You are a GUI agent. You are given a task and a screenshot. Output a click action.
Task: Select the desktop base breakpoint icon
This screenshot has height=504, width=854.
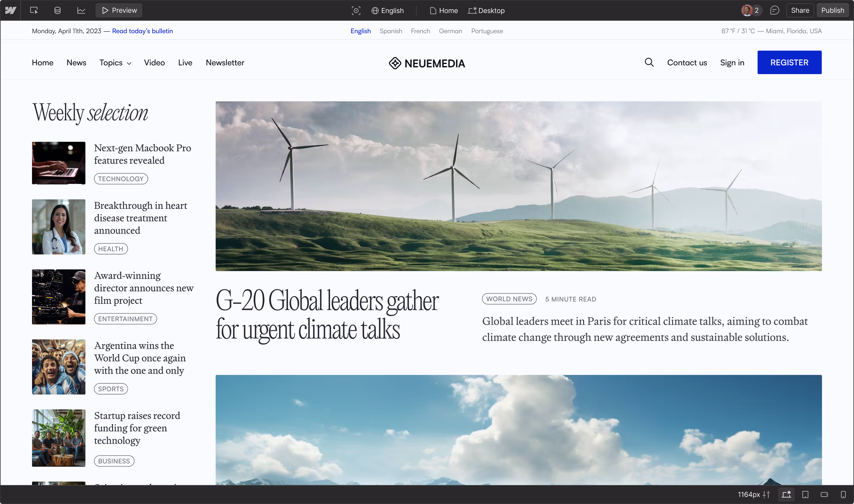786,495
